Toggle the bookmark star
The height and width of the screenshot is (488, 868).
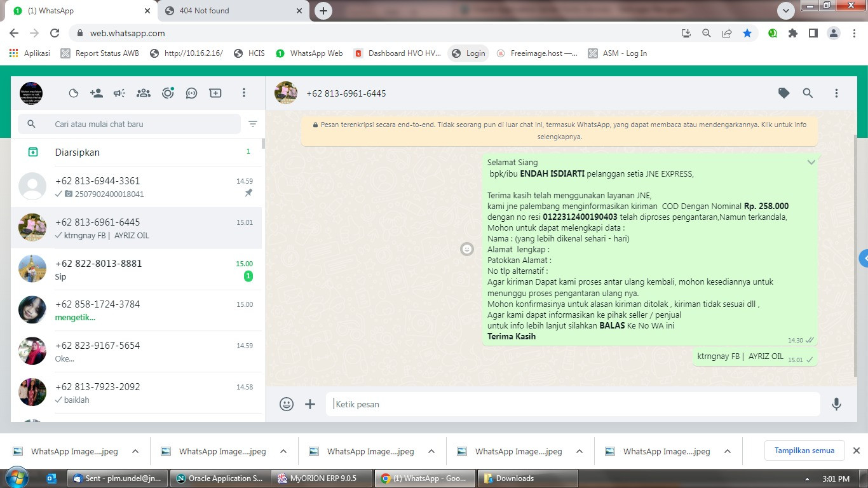coord(747,33)
